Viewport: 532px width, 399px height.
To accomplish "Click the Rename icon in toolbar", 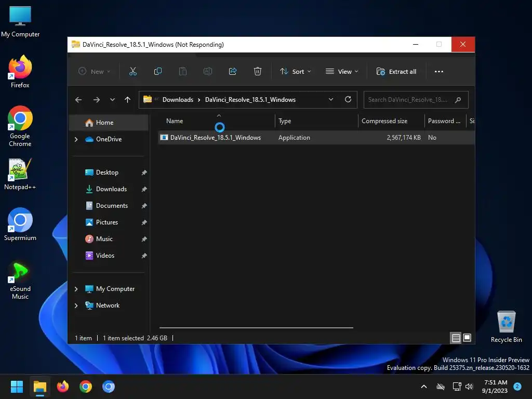I will point(208,72).
